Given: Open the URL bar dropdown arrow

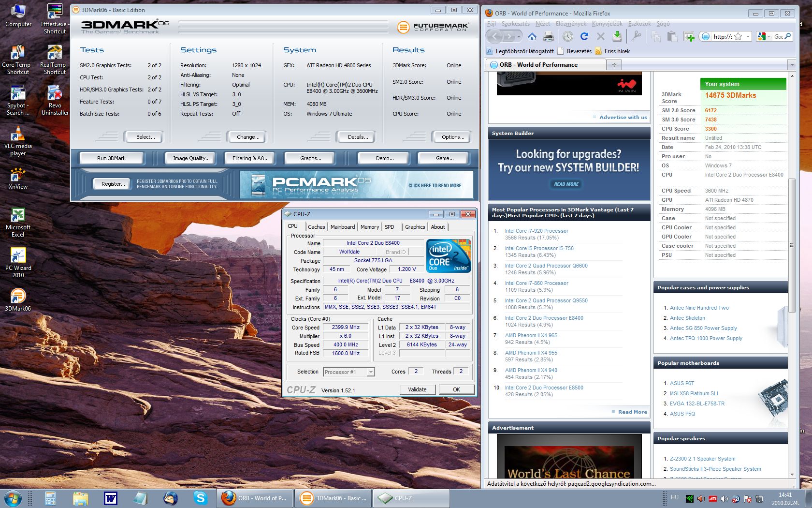Looking at the screenshot, I should 748,36.
